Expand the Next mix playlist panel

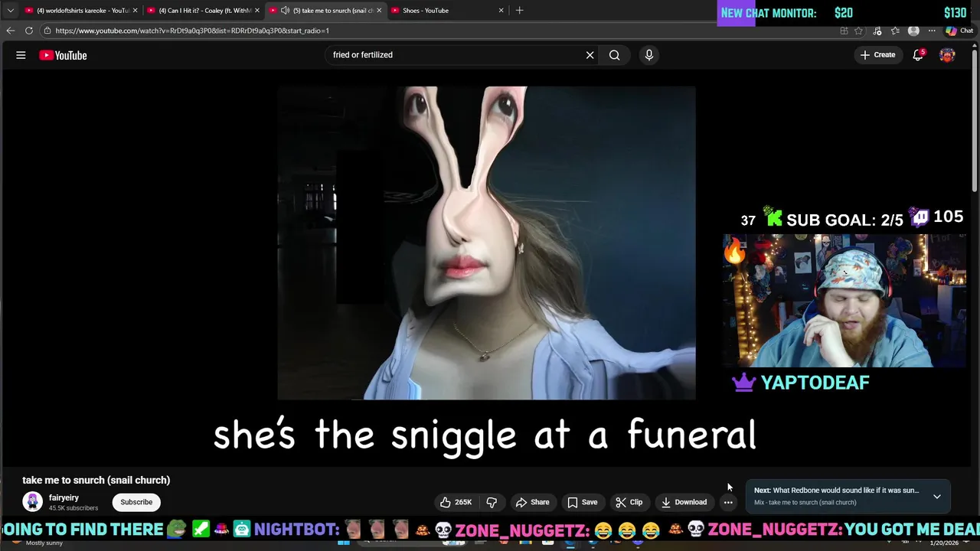(x=936, y=497)
